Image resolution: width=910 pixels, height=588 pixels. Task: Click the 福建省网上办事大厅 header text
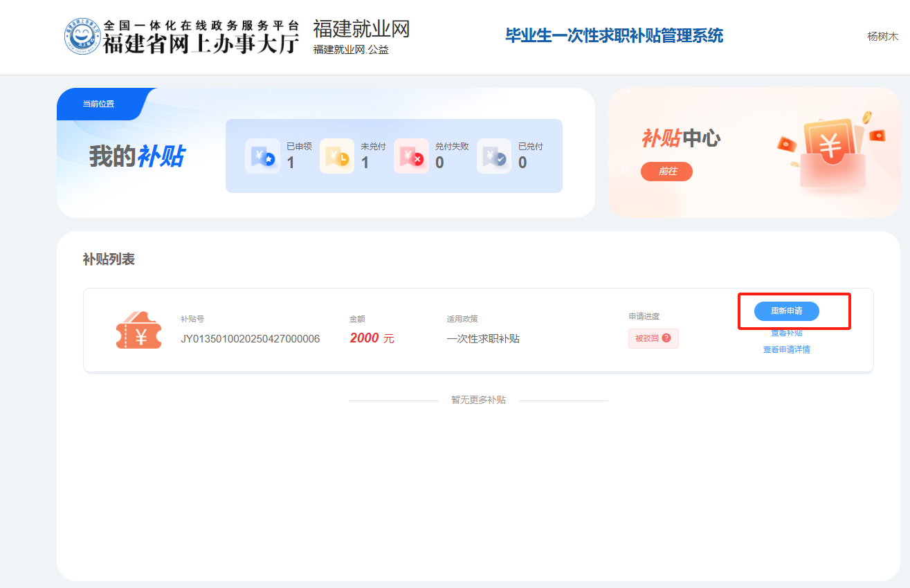pos(201,44)
